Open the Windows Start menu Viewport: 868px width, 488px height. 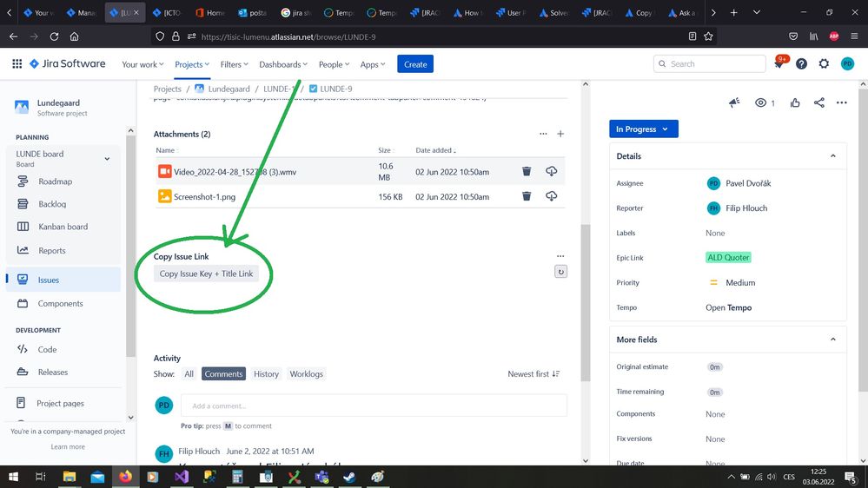point(13,477)
